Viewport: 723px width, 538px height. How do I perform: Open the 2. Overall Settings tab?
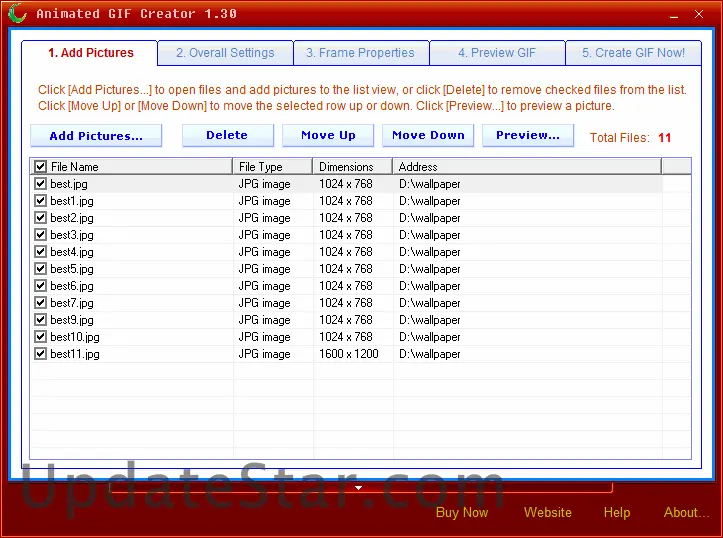225,53
